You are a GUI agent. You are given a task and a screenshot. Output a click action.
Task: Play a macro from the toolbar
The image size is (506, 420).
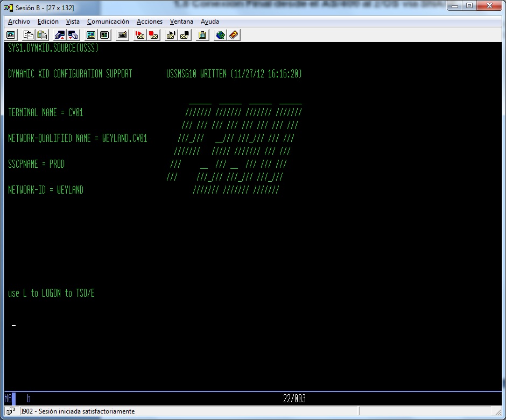coord(171,35)
